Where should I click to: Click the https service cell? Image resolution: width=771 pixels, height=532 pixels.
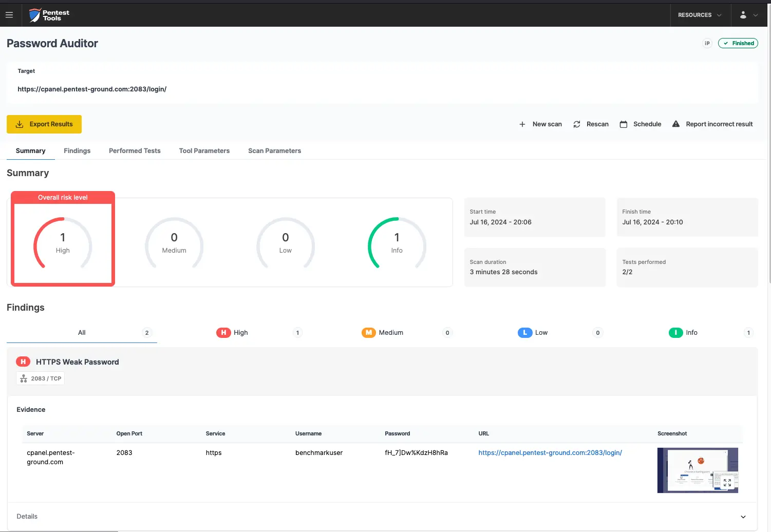click(214, 453)
